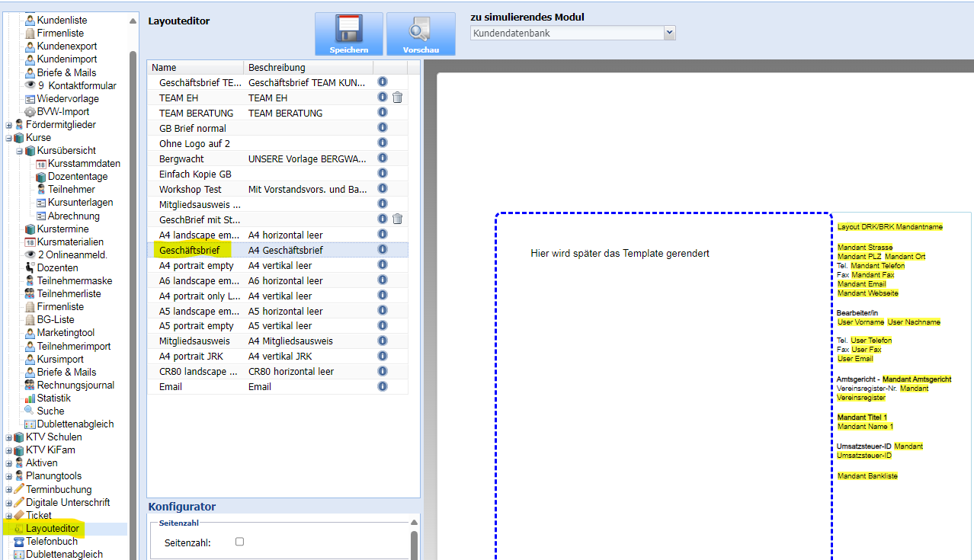Click the Mandant Bankliste placeholder field
This screenshot has width=974, height=560.
(x=867, y=476)
